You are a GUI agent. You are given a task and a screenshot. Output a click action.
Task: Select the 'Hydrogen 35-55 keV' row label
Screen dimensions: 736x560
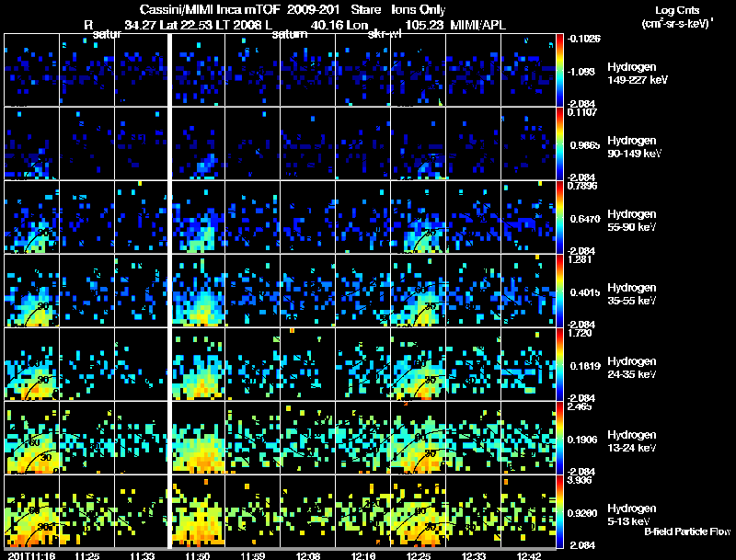[x=632, y=294]
